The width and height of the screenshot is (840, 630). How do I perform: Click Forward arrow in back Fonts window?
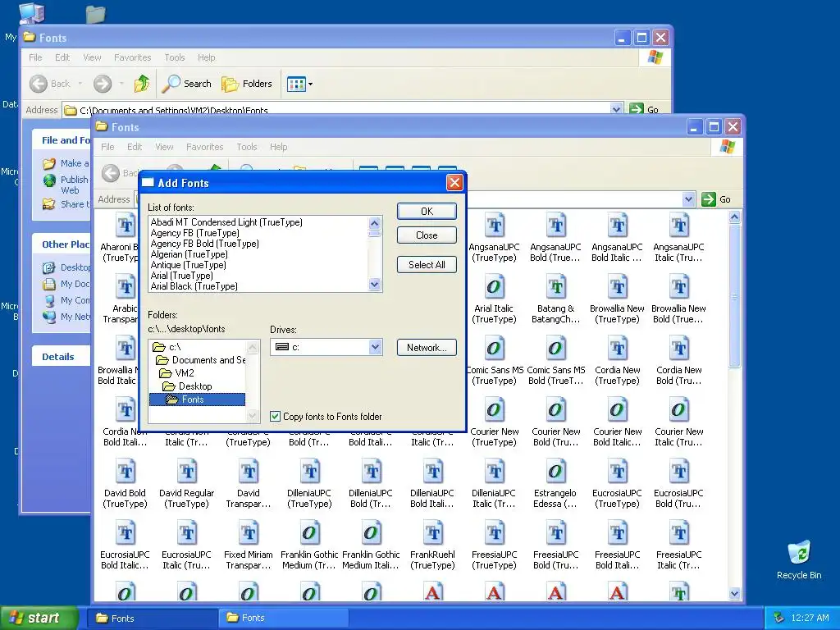coord(103,84)
